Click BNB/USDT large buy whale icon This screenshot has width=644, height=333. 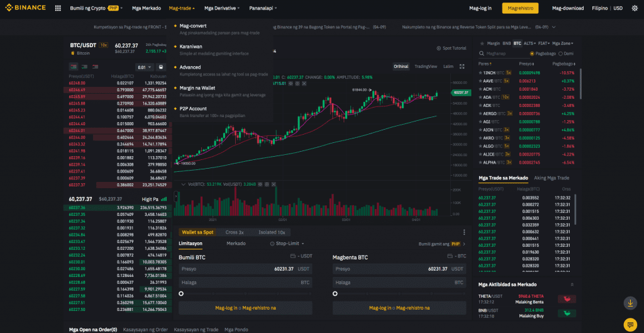click(x=567, y=313)
